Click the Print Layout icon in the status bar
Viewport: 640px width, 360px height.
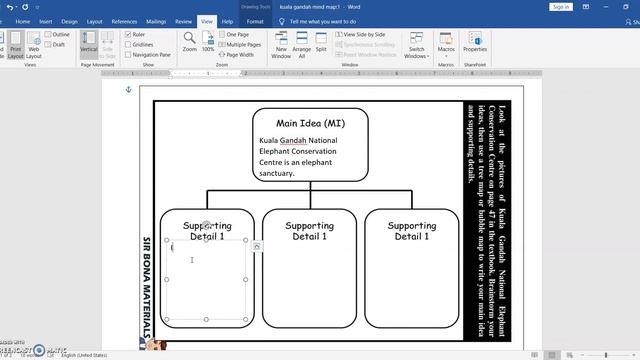click(x=552, y=355)
